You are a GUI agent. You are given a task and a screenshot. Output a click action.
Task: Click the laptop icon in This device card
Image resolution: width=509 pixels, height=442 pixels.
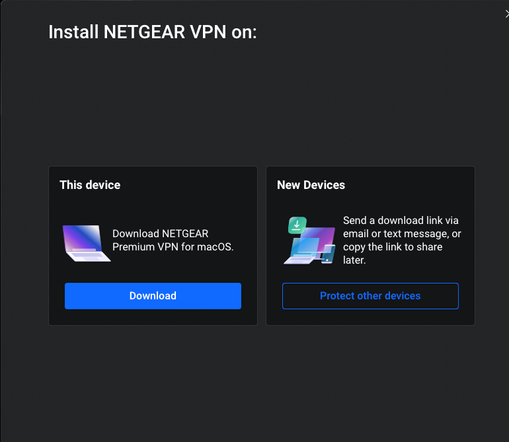click(86, 243)
